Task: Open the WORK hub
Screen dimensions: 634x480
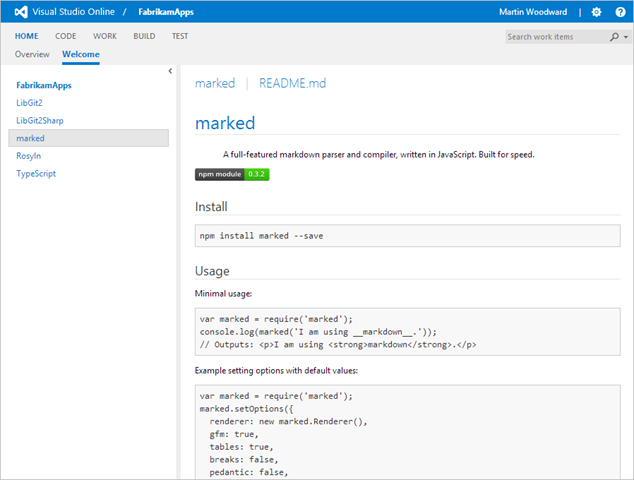Action: click(x=105, y=36)
